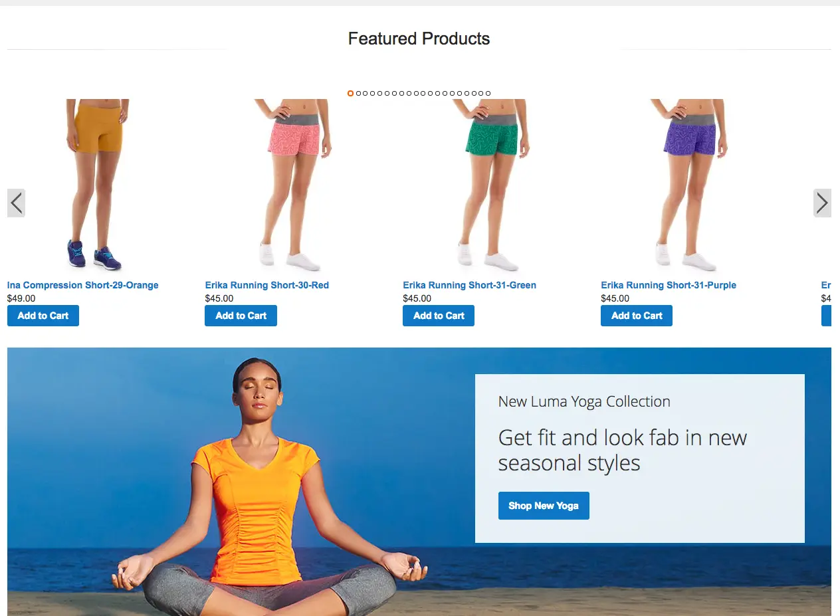The image size is (840, 616).
Task: Open Erika Running Short-30-Red product link
Action: (267, 285)
